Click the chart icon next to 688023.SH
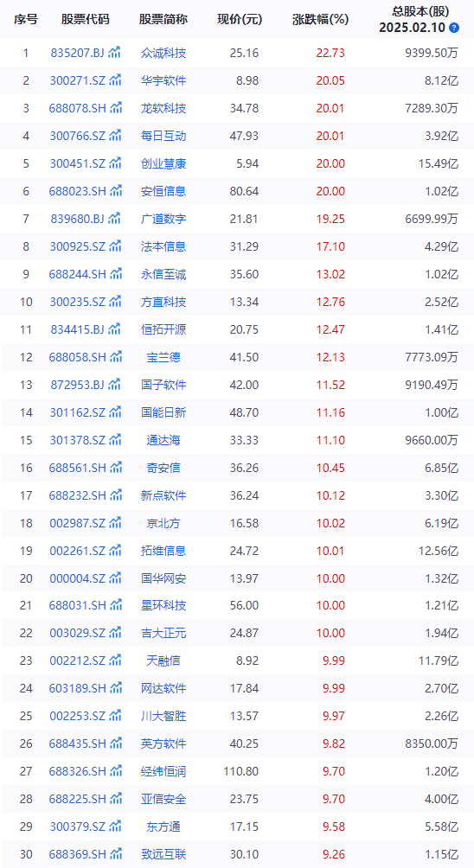Viewport: 474px width, 868px height. pos(116,191)
